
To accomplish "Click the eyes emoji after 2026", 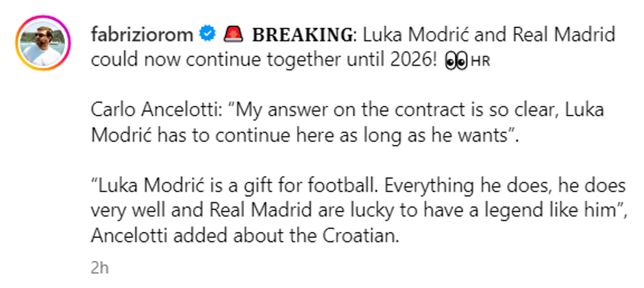I will pos(456,60).
